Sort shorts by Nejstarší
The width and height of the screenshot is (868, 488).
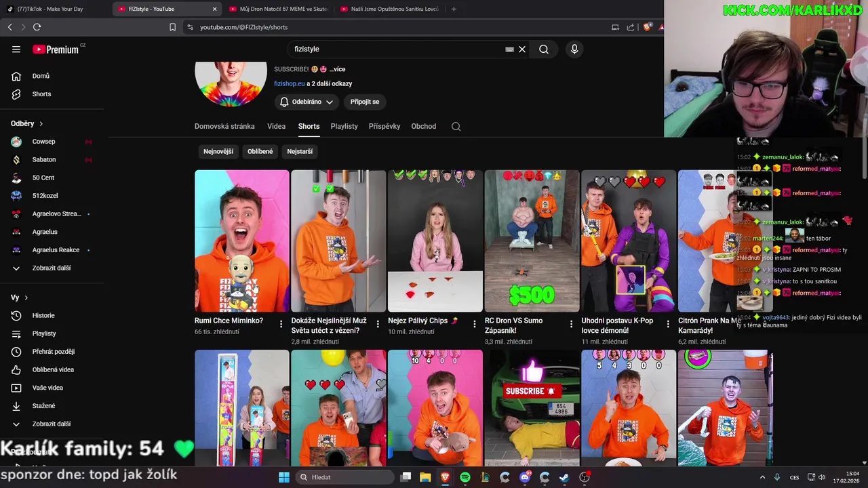point(300,152)
